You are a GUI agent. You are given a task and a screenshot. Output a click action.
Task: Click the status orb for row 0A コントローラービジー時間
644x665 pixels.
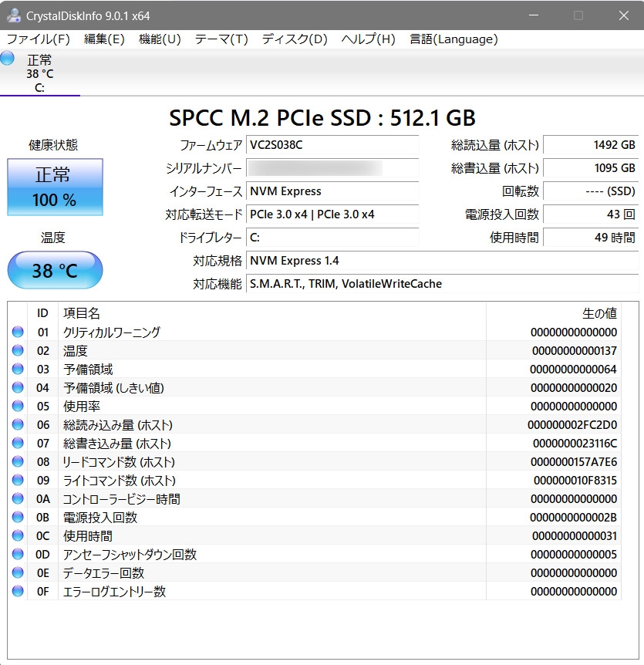(18, 498)
